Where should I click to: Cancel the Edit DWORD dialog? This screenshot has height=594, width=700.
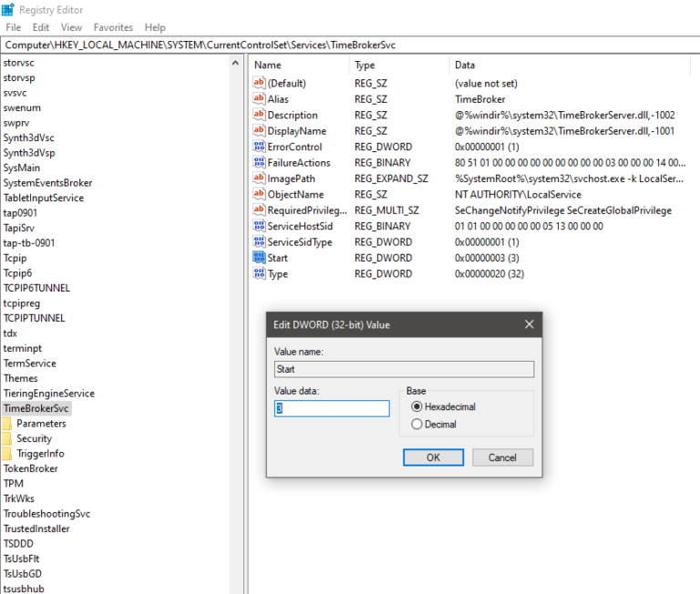pyautogui.click(x=502, y=457)
